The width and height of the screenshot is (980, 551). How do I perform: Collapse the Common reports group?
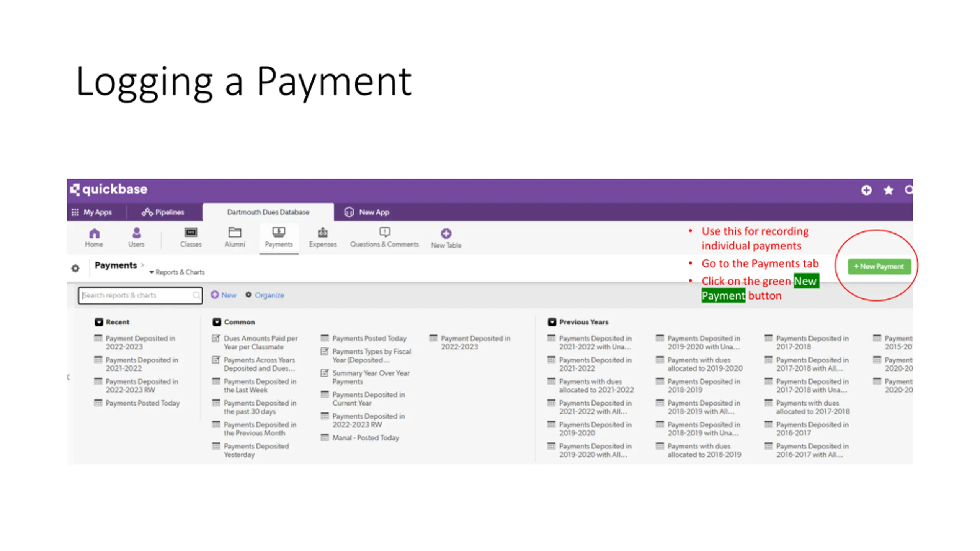(x=217, y=322)
